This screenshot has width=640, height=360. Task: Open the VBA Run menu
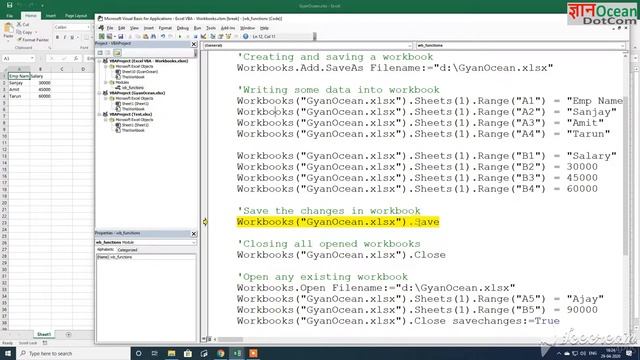click(197, 28)
